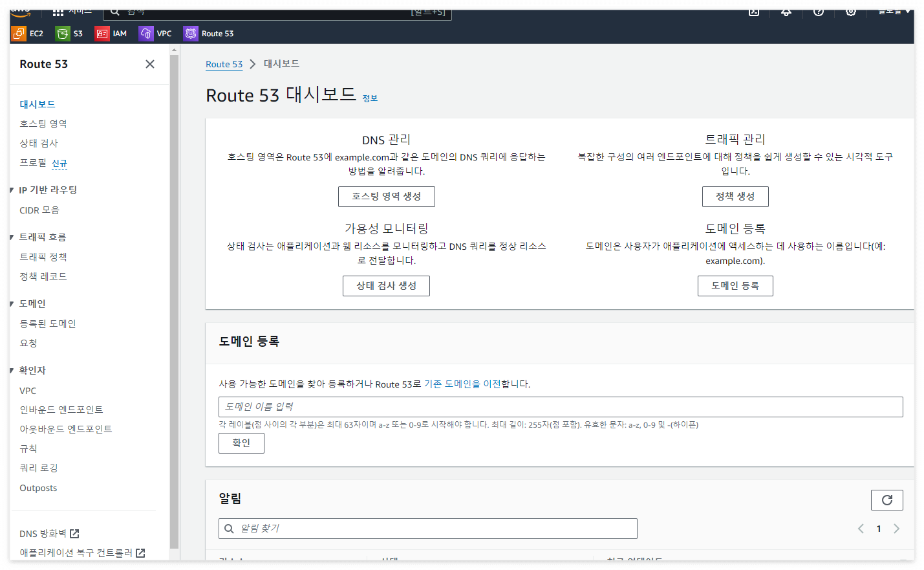
Task: Open VPC under 확인자 in the sidebar
Action: [28, 391]
